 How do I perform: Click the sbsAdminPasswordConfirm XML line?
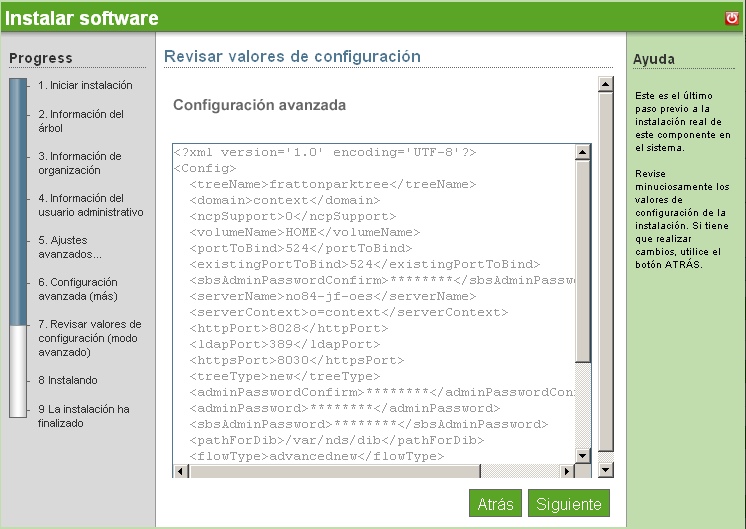pyautogui.click(x=382, y=280)
